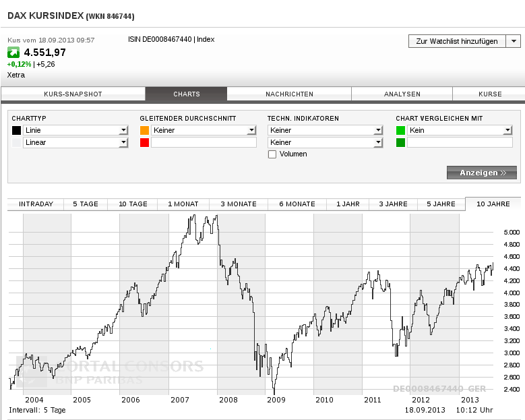
Task: Open the watchlist dropdown arrow
Action: (514, 41)
